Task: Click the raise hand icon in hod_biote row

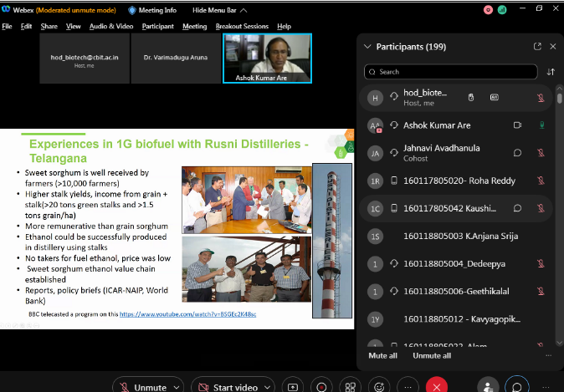Action: tap(471, 97)
